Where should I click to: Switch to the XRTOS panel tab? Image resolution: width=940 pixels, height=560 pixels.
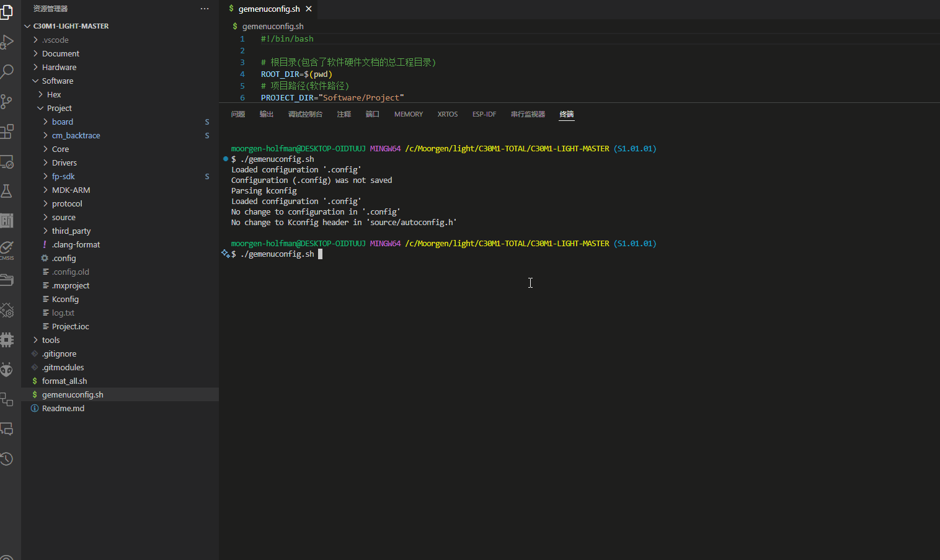(x=447, y=114)
